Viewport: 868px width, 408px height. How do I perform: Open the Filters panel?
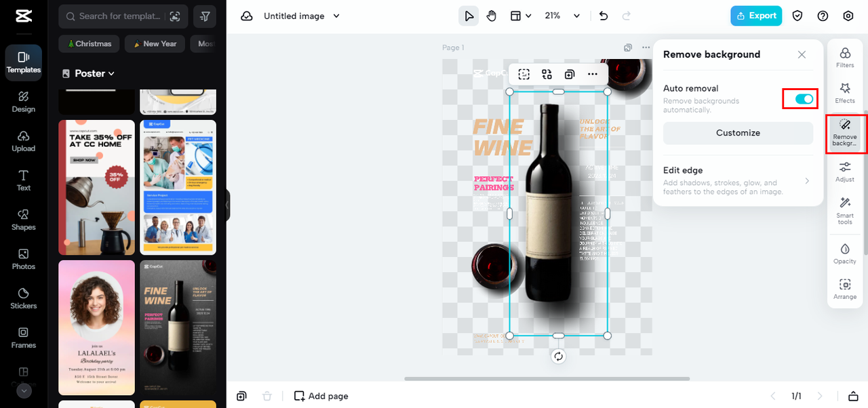click(x=845, y=58)
